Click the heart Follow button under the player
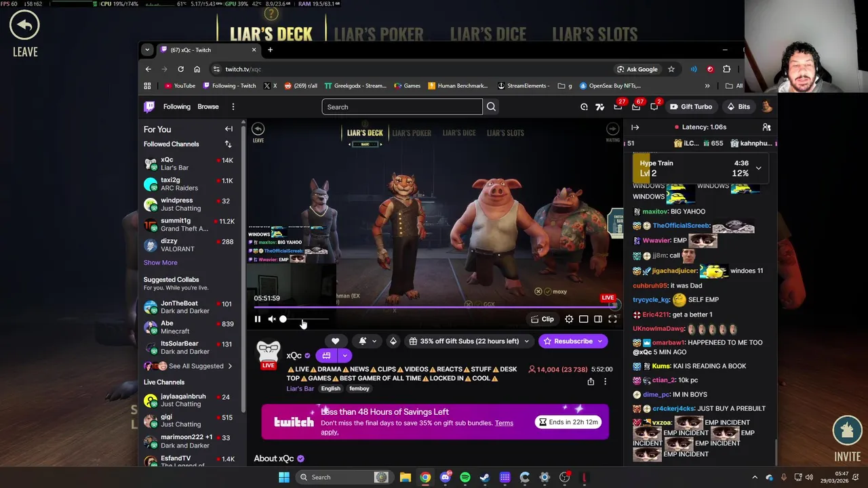 coord(335,341)
